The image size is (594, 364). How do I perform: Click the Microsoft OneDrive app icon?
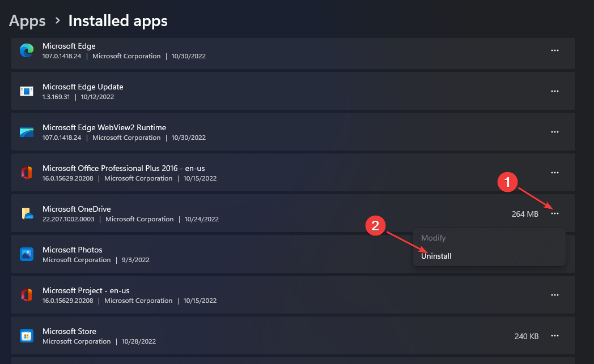point(27,213)
